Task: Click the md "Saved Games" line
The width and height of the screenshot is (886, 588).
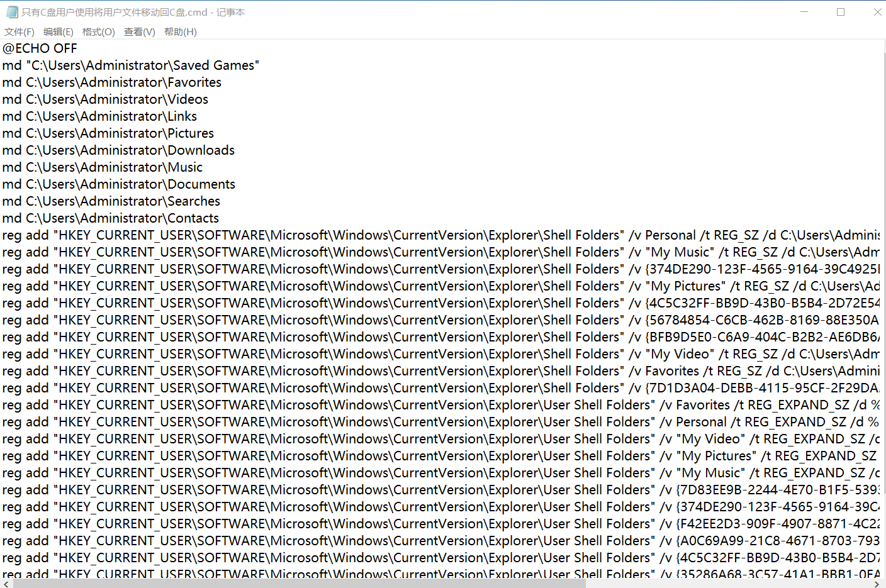Action: point(131,65)
